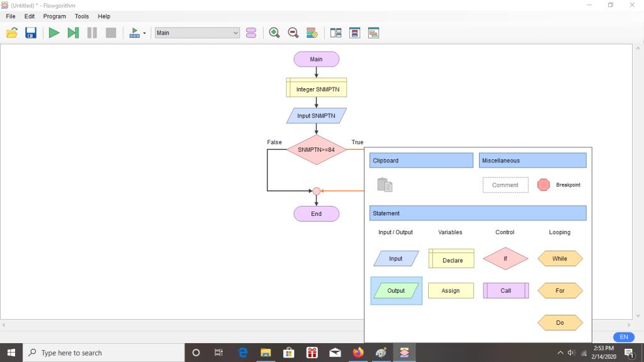644x362 pixels.
Task: Run the program with the green play button
Action: [54, 33]
